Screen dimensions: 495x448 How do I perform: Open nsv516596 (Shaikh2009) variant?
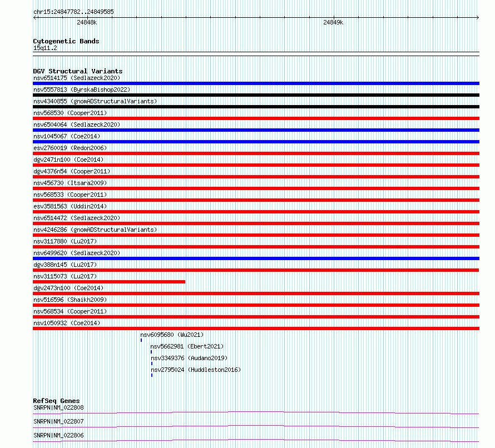pos(70,300)
